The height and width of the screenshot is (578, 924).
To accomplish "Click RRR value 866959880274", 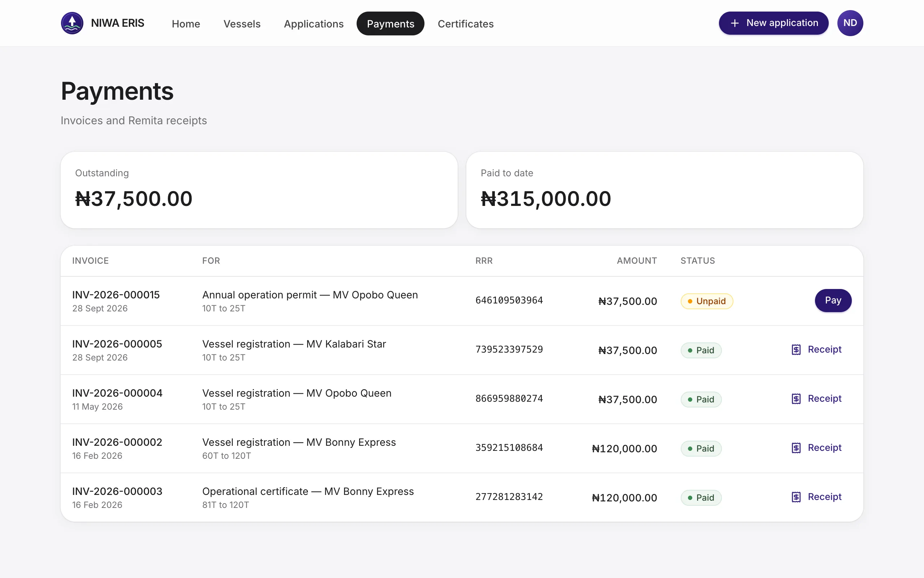I will [509, 399].
